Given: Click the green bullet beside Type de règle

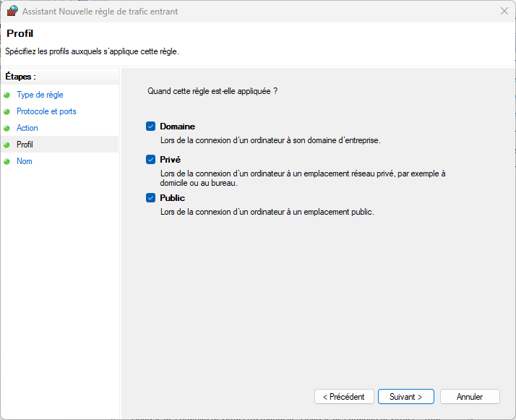Looking at the screenshot, I should tap(7, 95).
